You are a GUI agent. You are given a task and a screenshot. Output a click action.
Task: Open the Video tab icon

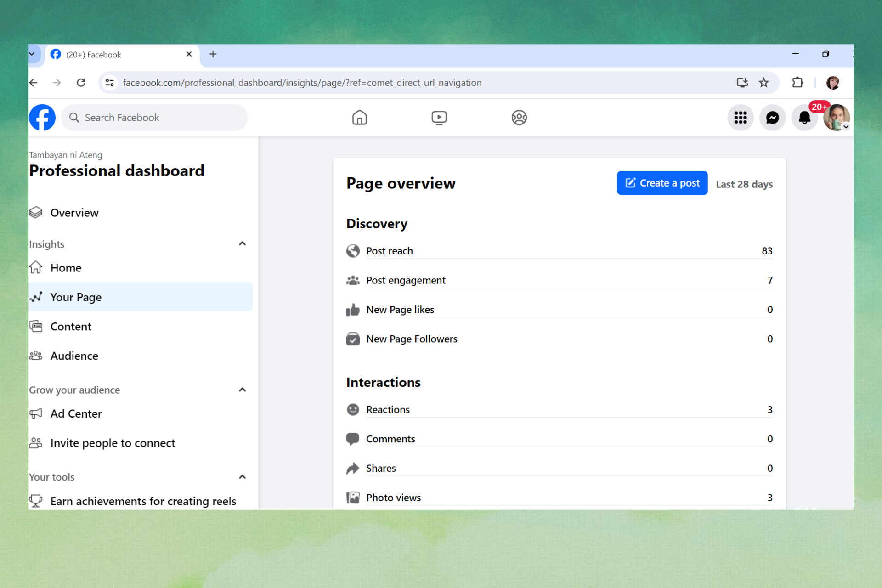439,118
